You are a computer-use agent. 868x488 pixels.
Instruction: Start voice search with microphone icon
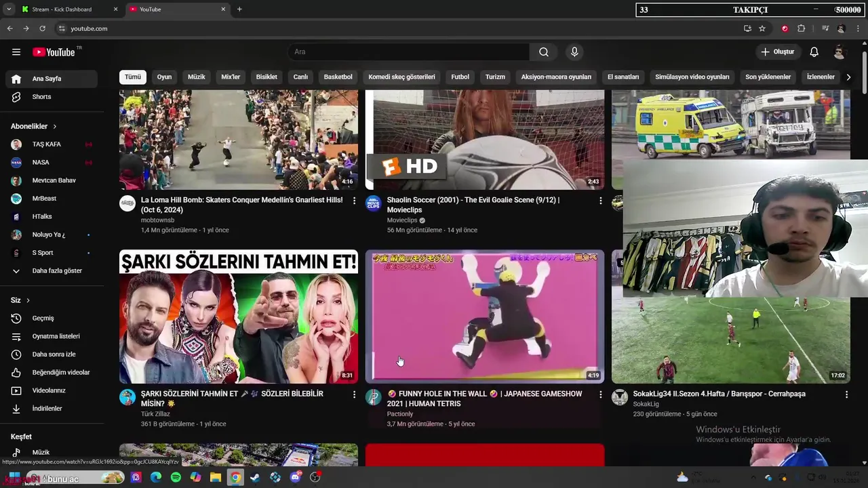tap(574, 52)
